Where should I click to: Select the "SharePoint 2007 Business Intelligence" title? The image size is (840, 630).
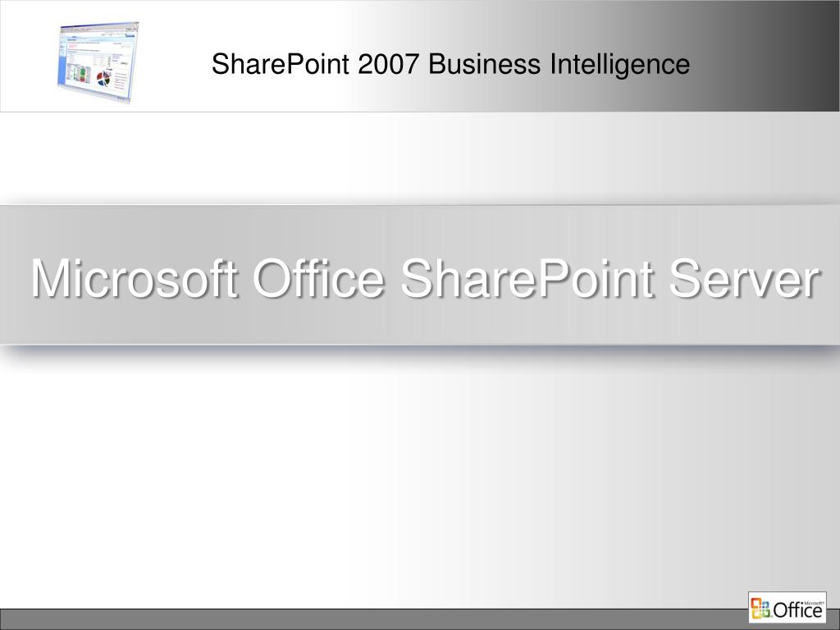(450, 64)
